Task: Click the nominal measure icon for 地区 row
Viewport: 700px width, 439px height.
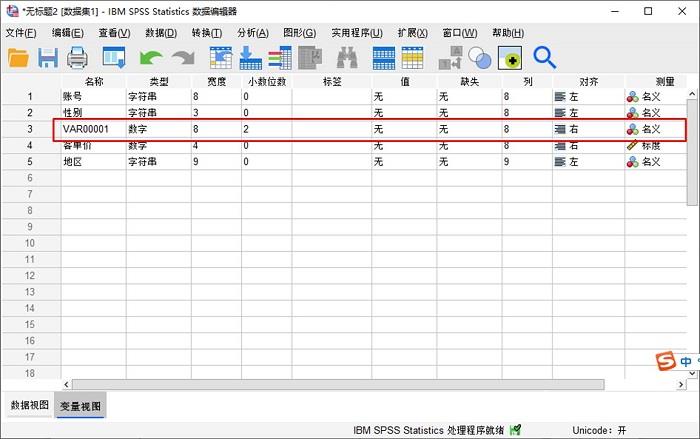Action: coord(633,162)
